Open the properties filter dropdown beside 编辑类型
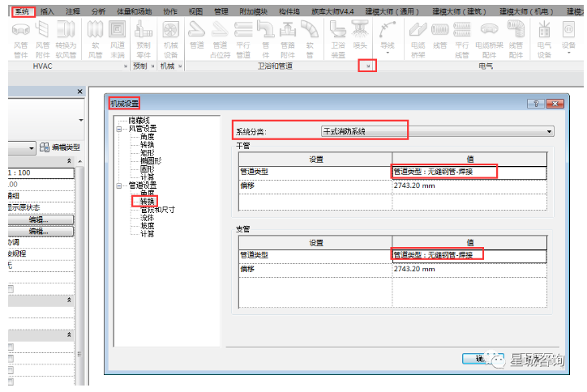Screen dimensions: 587x392 point(32,148)
